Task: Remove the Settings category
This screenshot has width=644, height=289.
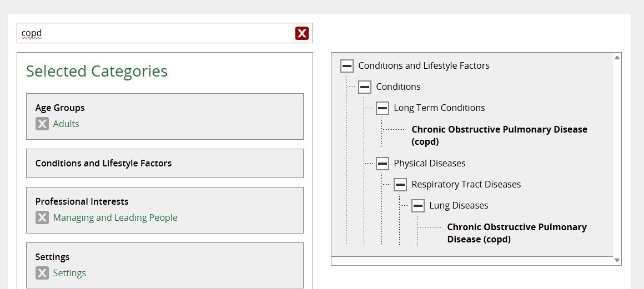Action: point(42,273)
